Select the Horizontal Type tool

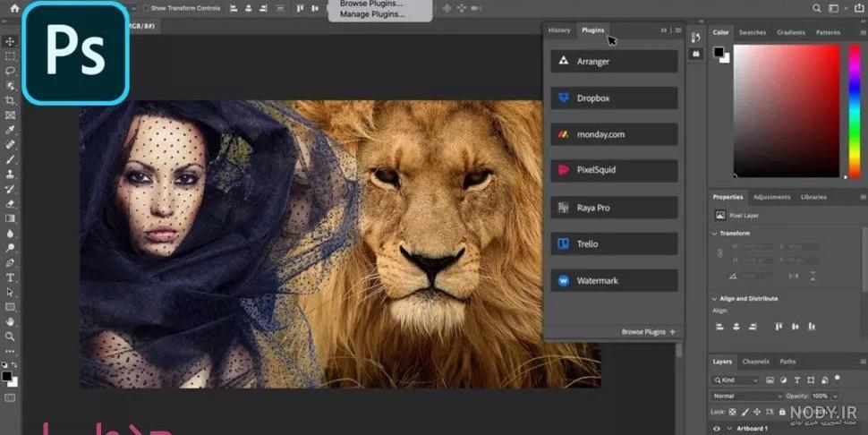click(x=10, y=277)
